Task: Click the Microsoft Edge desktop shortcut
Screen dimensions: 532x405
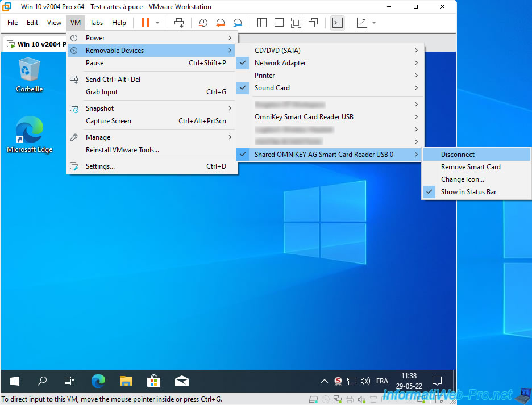Action: (x=30, y=135)
